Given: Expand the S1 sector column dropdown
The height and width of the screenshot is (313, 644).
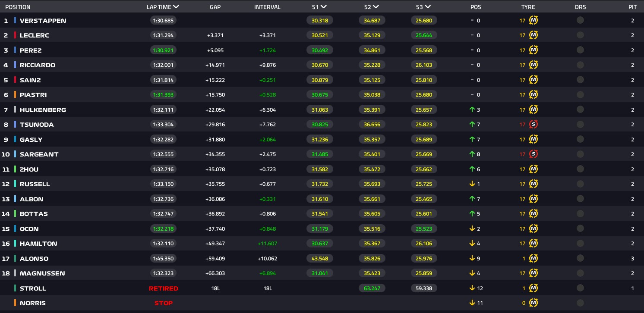Looking at the screenshot, I should [324, 7].
